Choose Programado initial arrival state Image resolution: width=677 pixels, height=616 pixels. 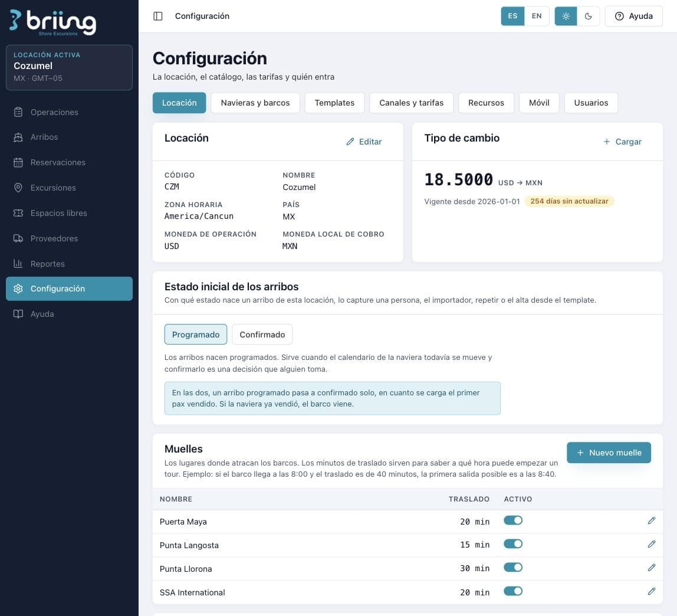pyautogui.click(x=196, y=335)
